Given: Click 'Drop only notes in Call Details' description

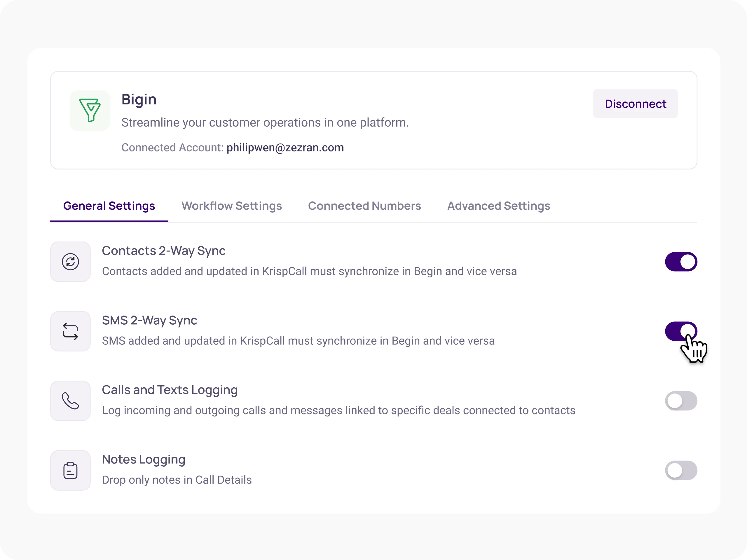Looking at the screenshot, I should click(177, 480).
